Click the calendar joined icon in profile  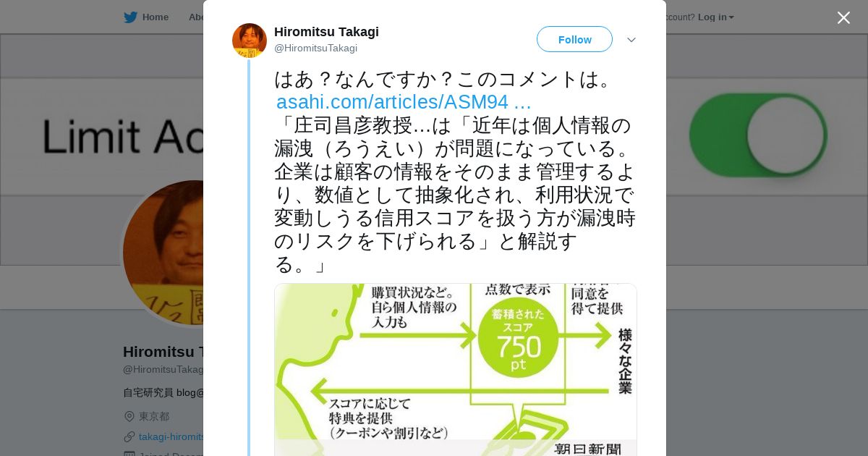(129, 454)
